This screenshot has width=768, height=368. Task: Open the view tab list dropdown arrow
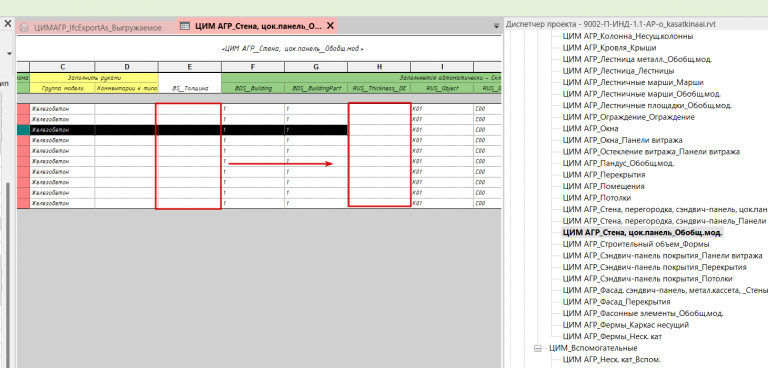497,25
